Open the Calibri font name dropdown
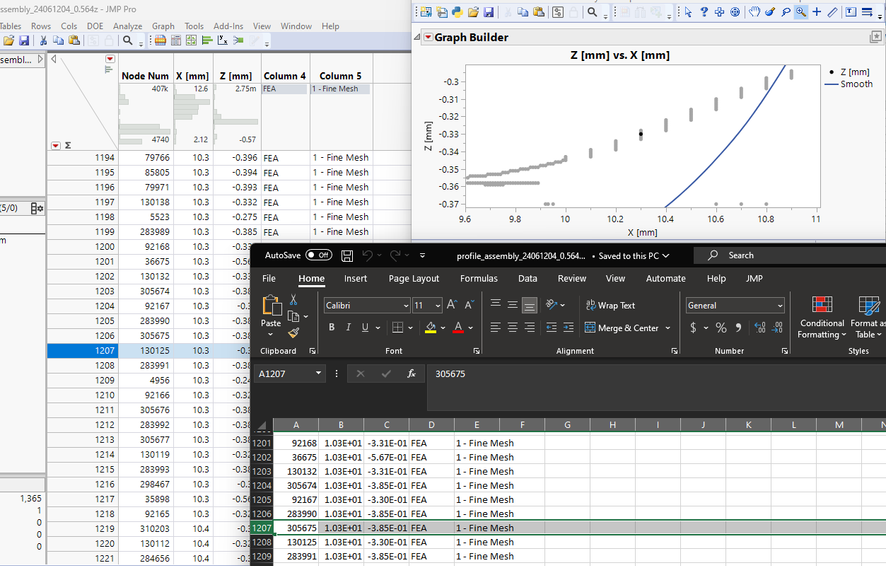Screen dimensions: 886x566 click(405, 305)
